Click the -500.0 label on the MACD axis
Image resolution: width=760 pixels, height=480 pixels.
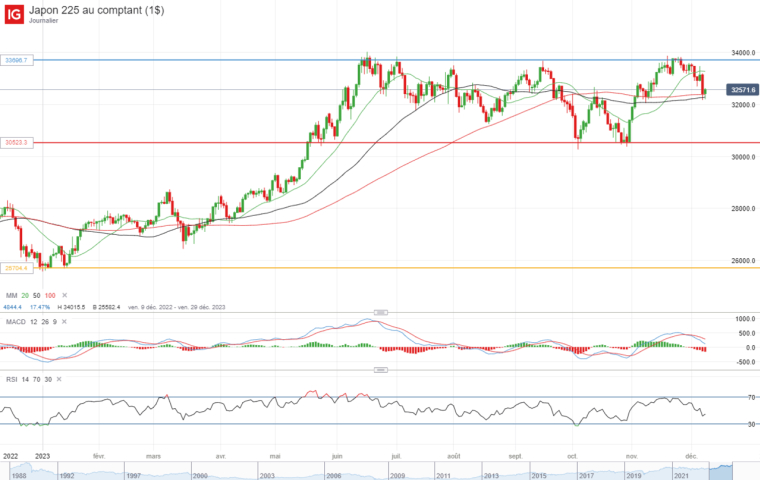pyautogui.click(x=745, y=362)
